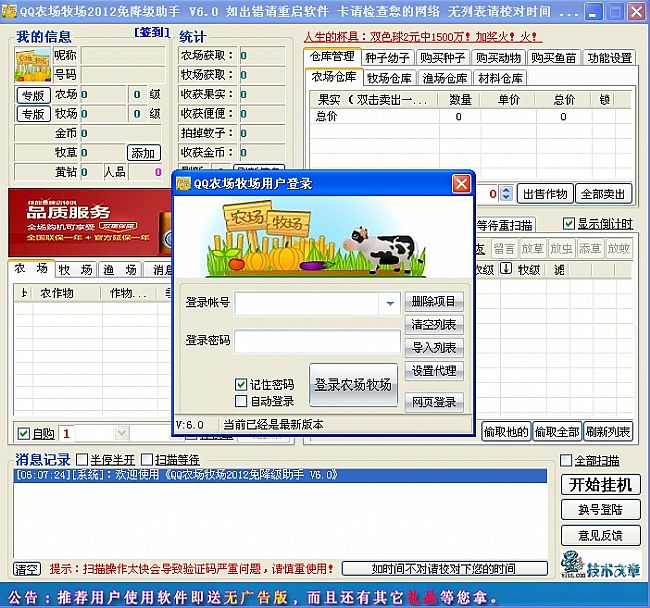This screenshot has height=608, width=650.
Task: Click the 技术文章 logo at bottom right
Action: 601,564
